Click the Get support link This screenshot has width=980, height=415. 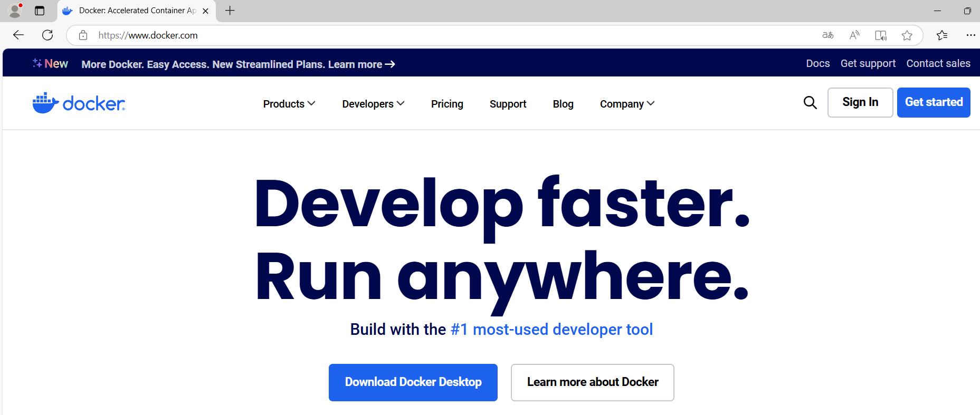(868, 63)
